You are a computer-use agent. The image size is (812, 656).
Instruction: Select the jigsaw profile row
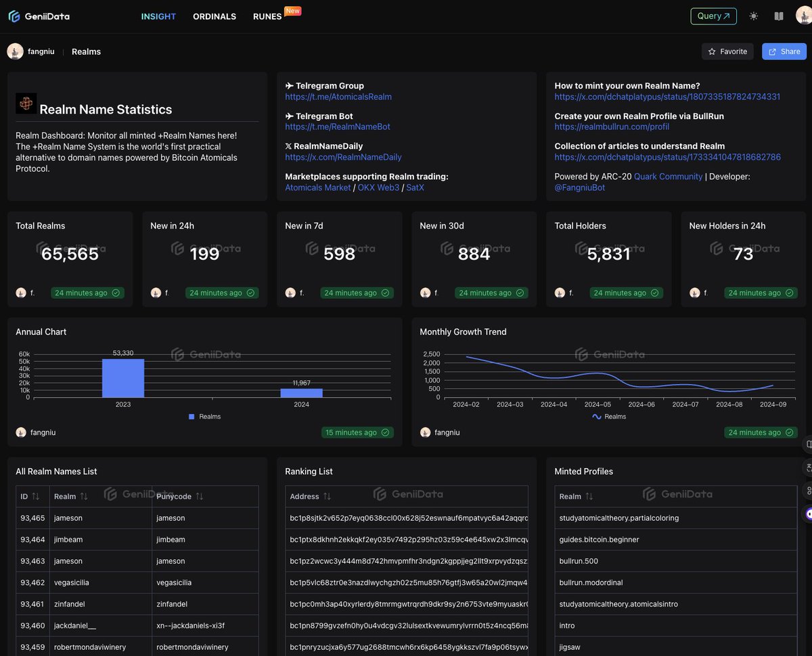[x=676, y=647]
